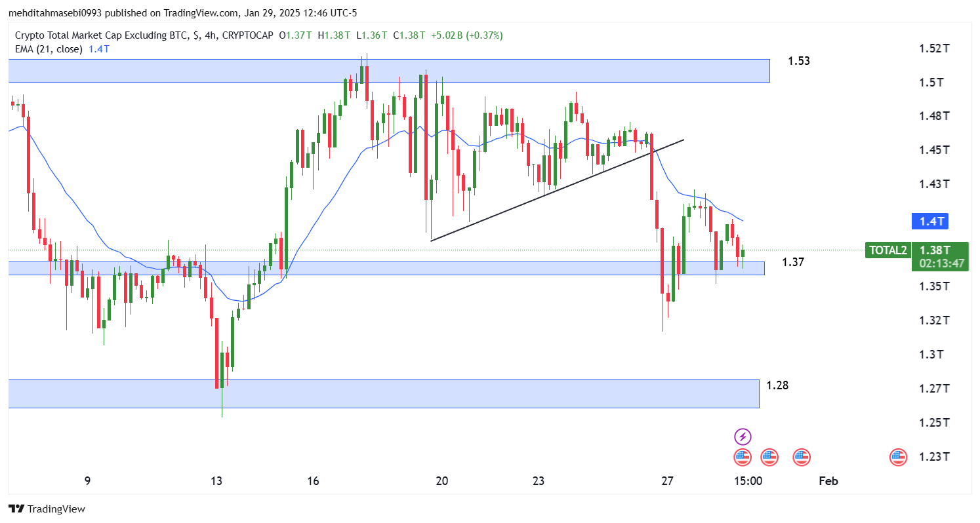Select the middle 1.37 support zone rectangle
Image resolution: width=980 pixels, height=523 pixels.
[386, 268]
